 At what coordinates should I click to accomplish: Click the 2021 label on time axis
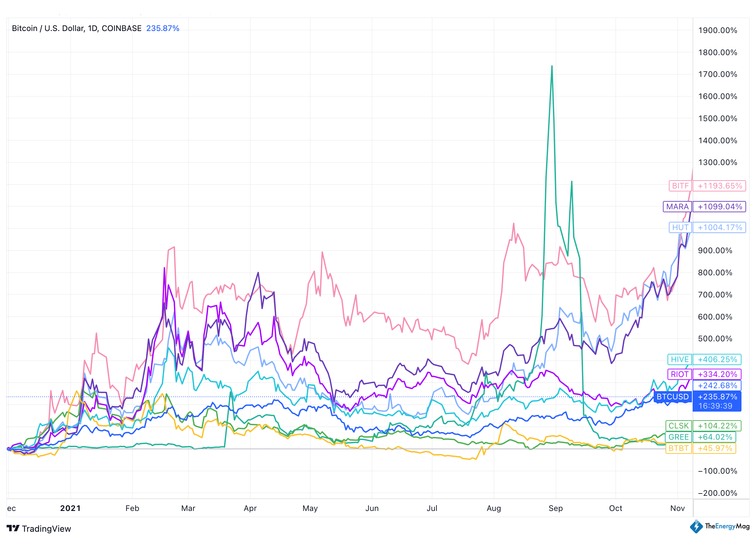(x=70, y=508)
